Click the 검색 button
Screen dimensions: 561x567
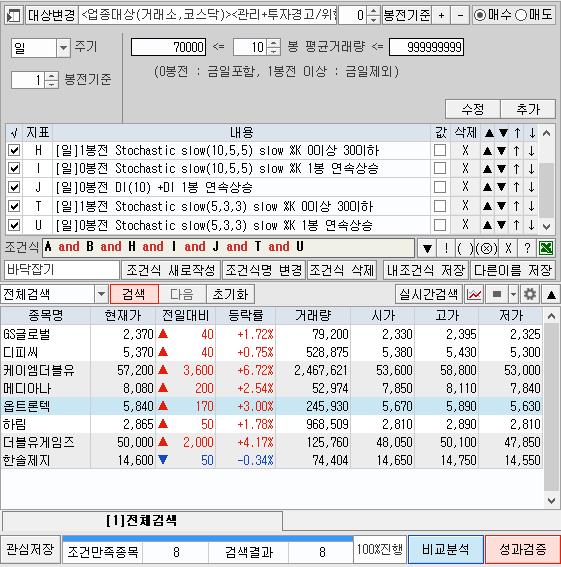[x=134, y=294]
